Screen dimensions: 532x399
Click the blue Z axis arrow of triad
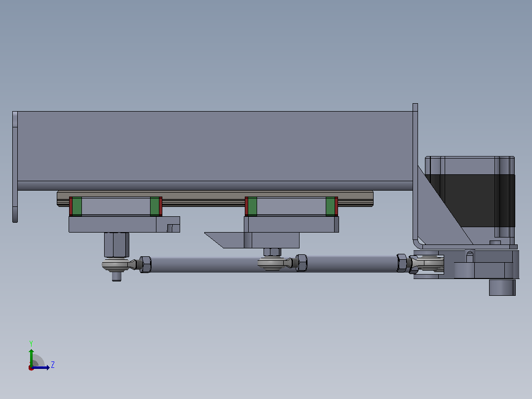pyautogui.click(x=41, y=367)
